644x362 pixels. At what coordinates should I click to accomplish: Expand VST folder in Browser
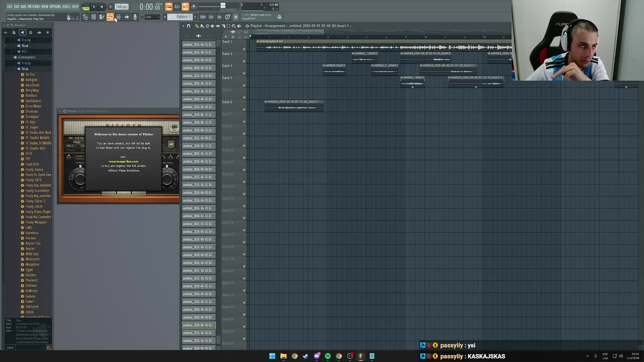coord(24,51)
